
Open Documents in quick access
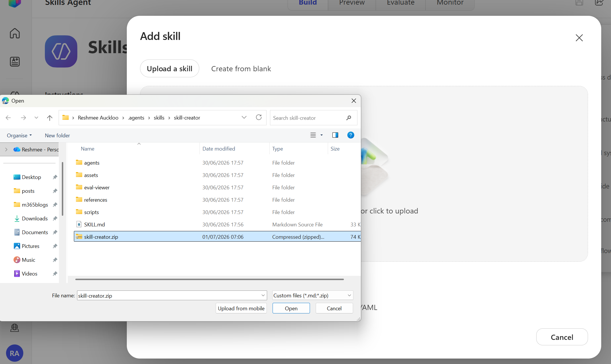point(35,232)
